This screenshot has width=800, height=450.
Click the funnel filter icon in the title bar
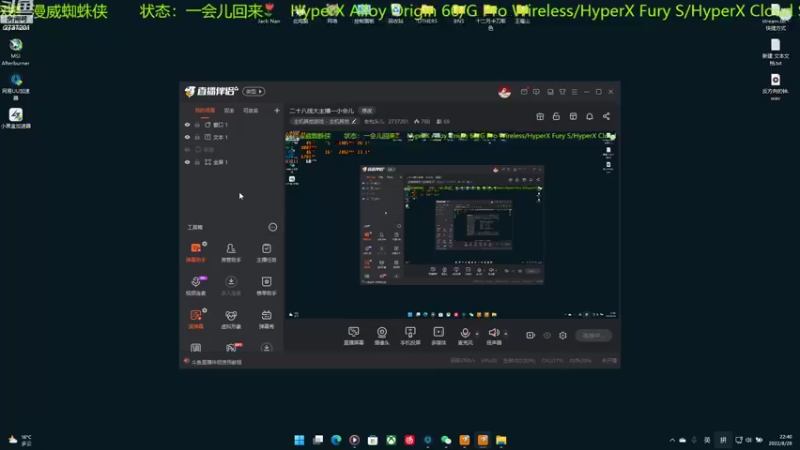tap(562, 92)
